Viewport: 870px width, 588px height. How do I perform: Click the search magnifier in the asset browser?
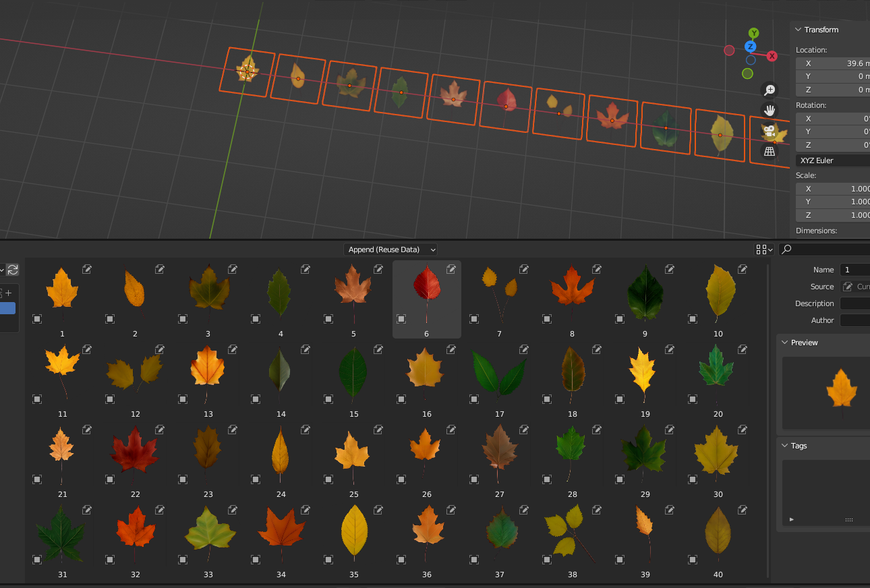pos(785,249)
